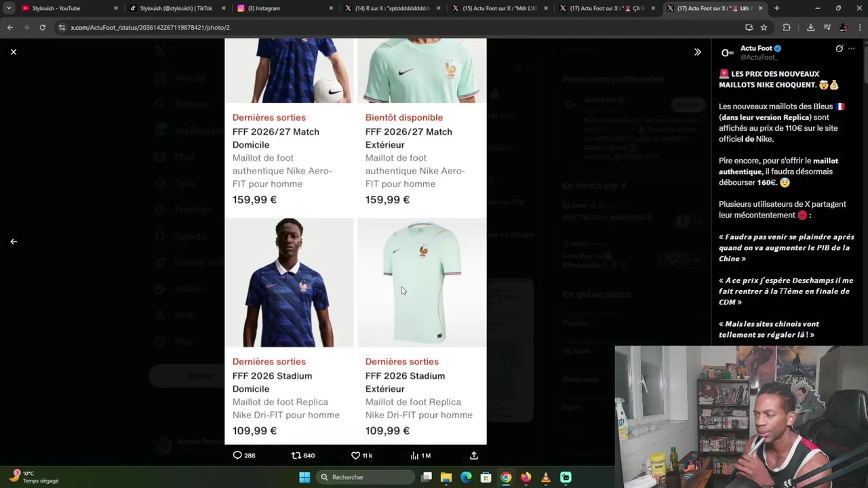Click the FFF 2026 Stadium Domicile title

tap(272, 382)
